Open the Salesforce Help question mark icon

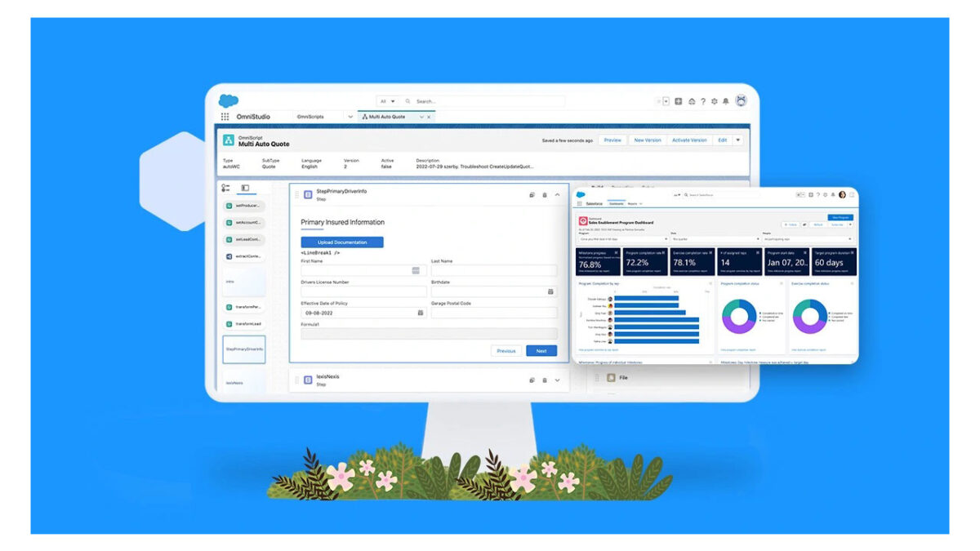tap(702, 101)
